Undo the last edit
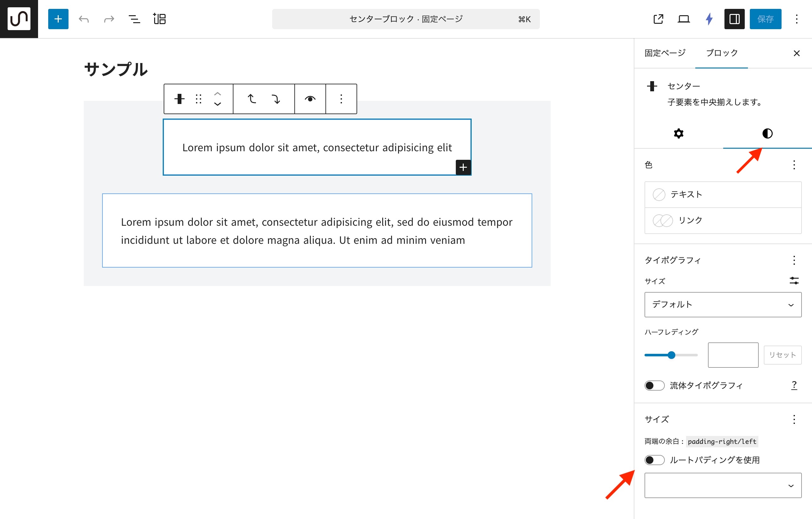 tap(84, 19)
